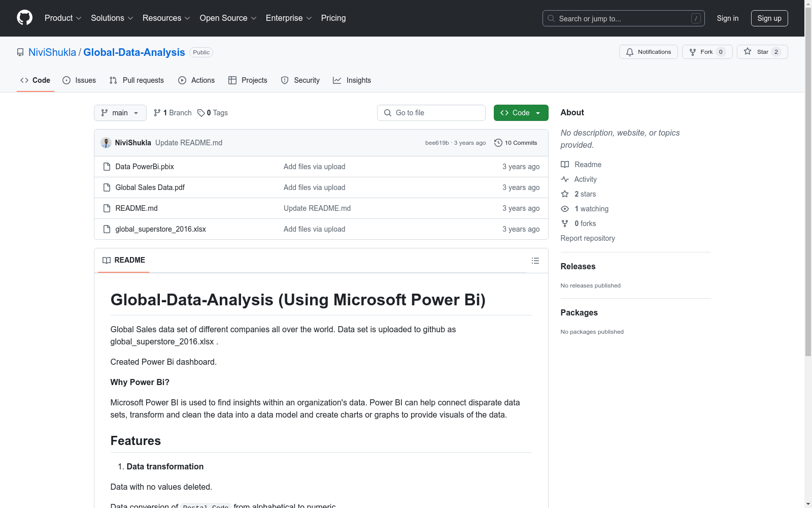Viewport: 812px width, 508px height.
Task: Click the pulse icon beside Activity
Action: pyautogui.click(x=565, y=179)
